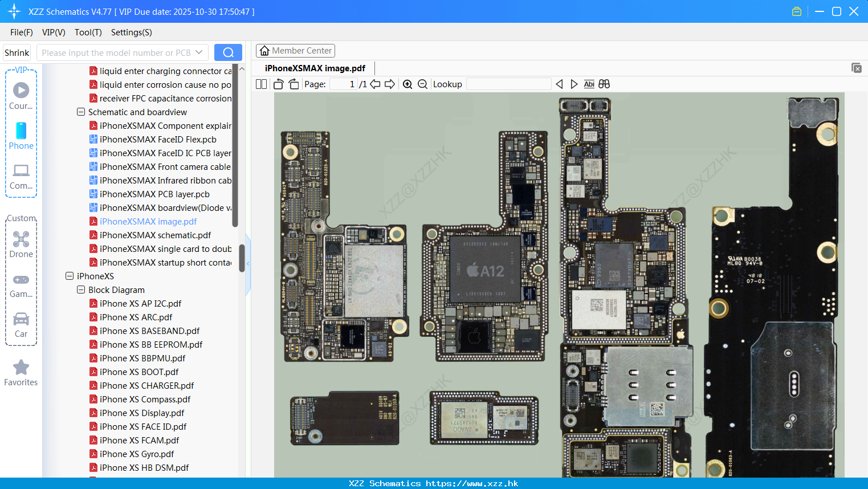This screenshot has width=868, height=489.
Task: Open the File(F) menu
Action: 22,32
